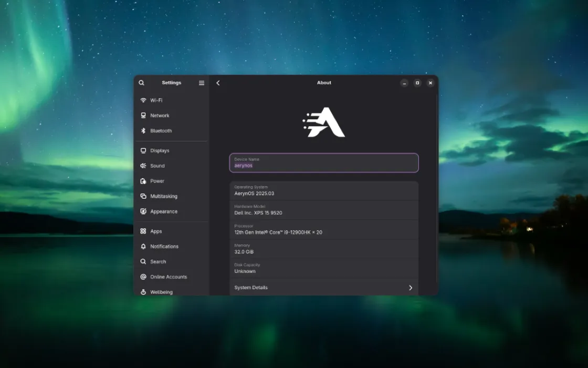The height and width of the screenshot is (368, 588).
Task: Click the Operating System value AerynOS 2025.03
Action: pos(254,193)
